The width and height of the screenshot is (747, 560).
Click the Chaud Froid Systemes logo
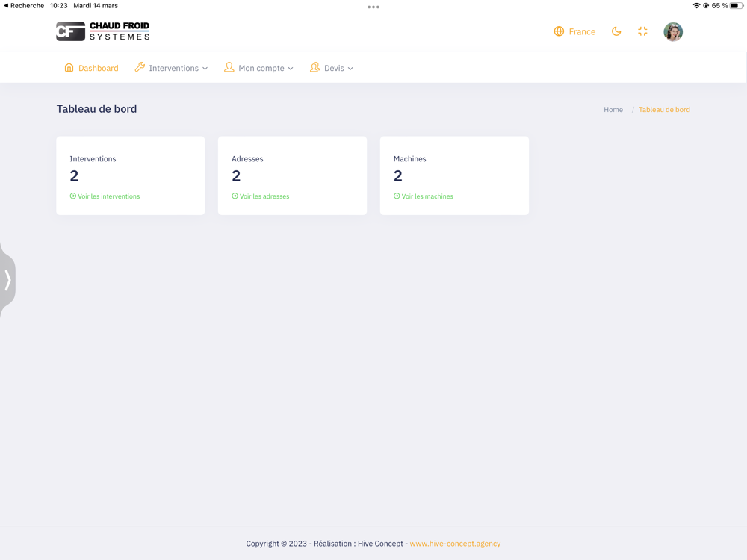point(103,31)
